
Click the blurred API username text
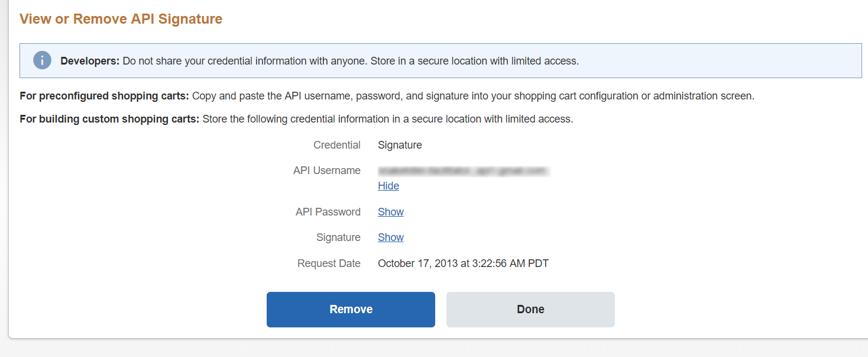464,171
